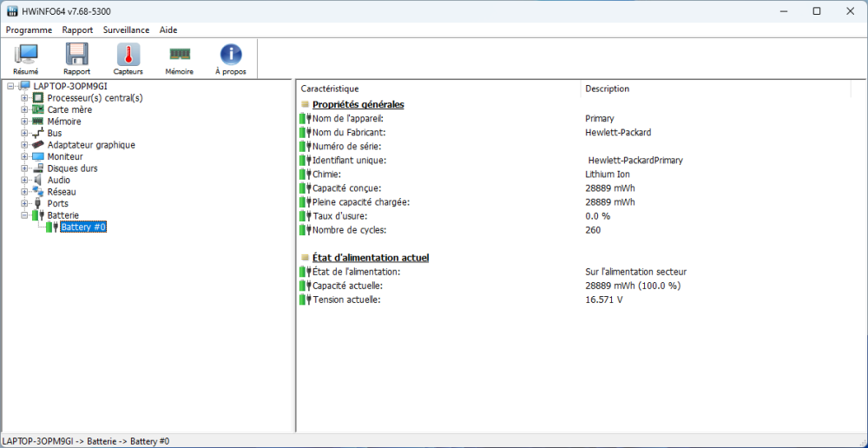Screen dimensions: 868x448
Task: Open the Rapport menu
Action: click(77, 30)
